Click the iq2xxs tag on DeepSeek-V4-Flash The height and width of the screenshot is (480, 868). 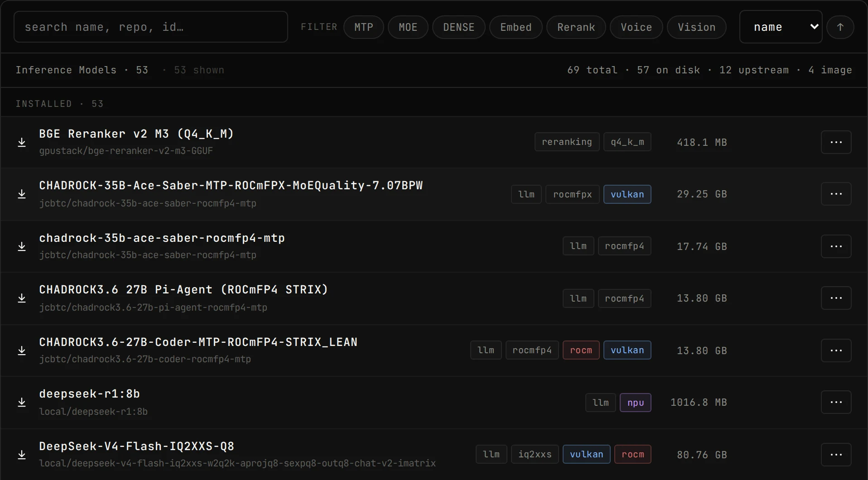tap(535, 454)
